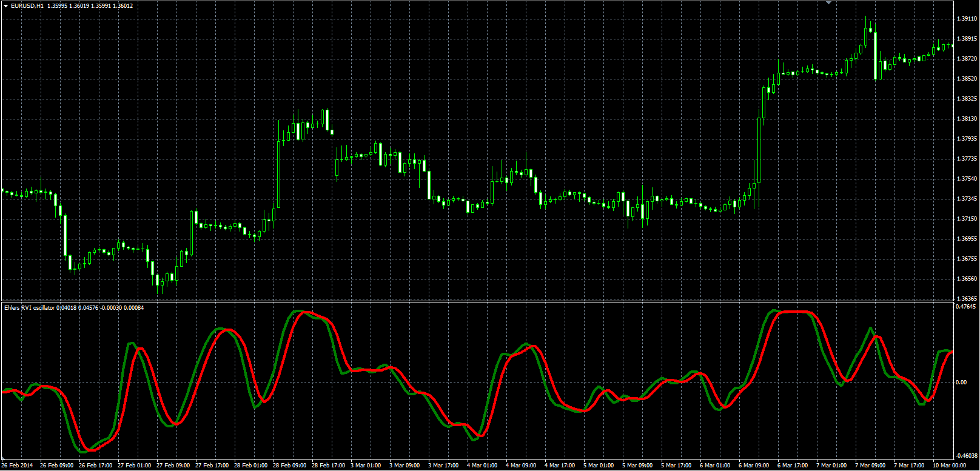Click the 1.38130 price scale label
980x471 pixels.
click(967, 119)
